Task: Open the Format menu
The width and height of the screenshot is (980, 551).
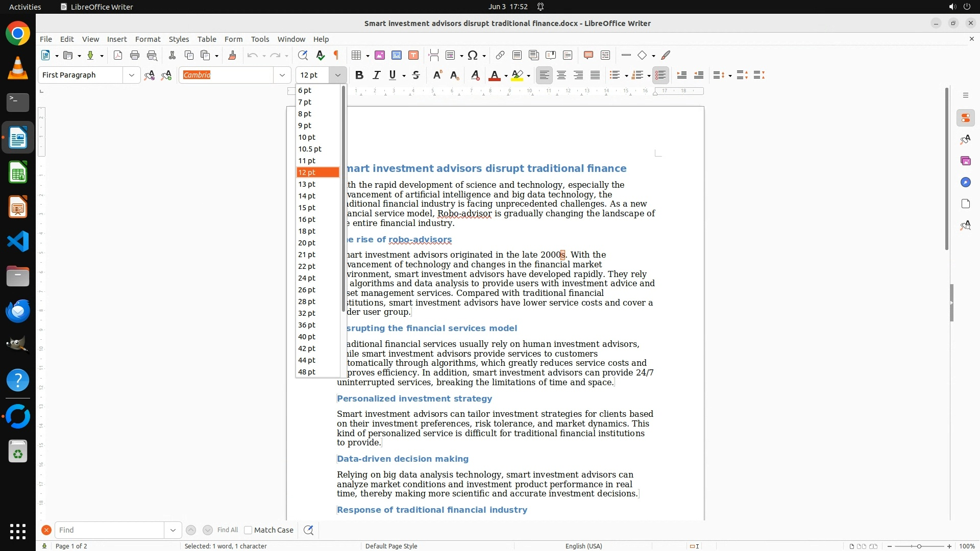Action: point(148,39)
